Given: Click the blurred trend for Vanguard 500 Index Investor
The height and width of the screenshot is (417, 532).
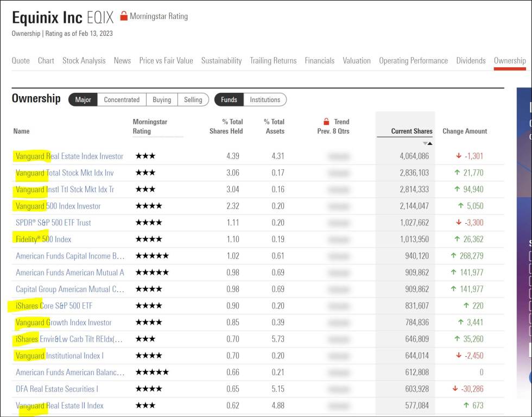Looking at the screenshot, I should click(339, 206).
